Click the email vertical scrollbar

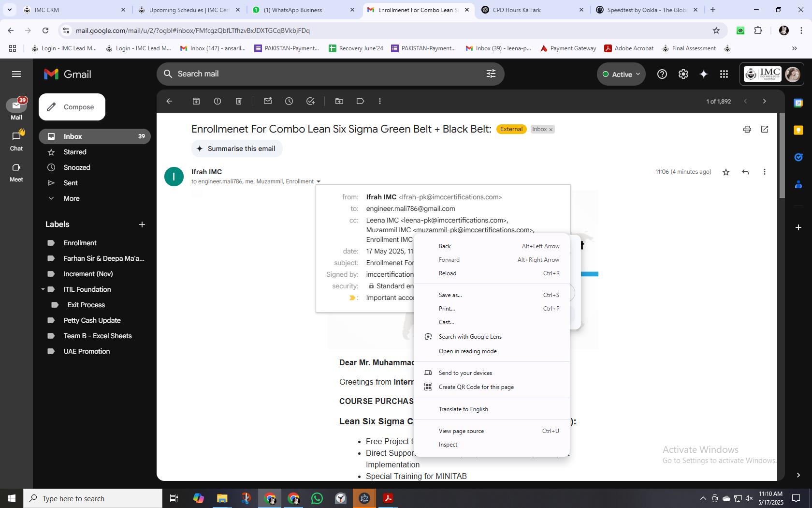(782, 156)
